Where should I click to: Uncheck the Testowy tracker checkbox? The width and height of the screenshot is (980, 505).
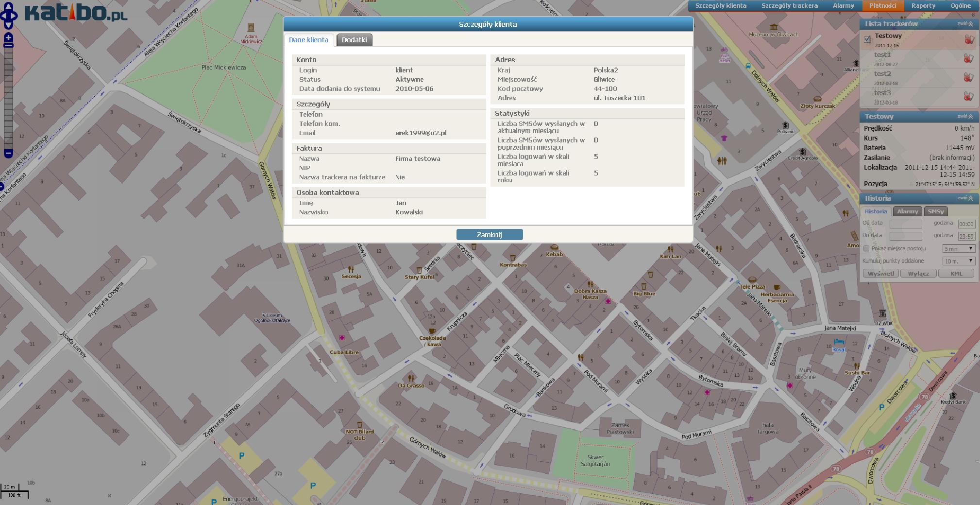pyautogui.click(x=867, y=39)
